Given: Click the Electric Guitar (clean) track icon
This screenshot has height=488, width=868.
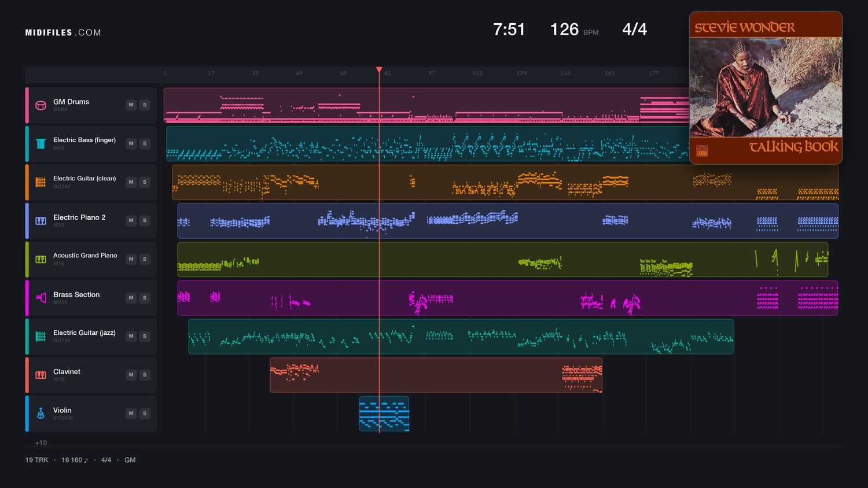Looking at the screenshot, I should pyautogui.click(x=41, y=182).
